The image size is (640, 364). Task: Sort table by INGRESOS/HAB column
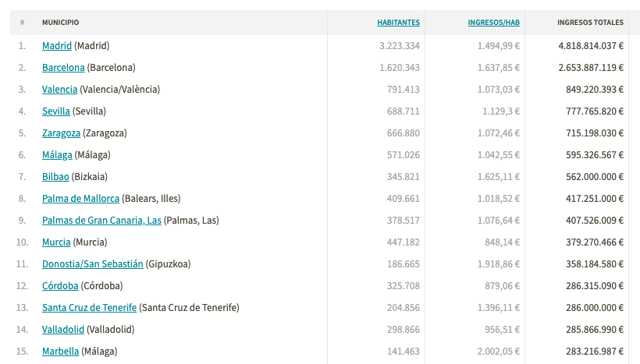494,23
